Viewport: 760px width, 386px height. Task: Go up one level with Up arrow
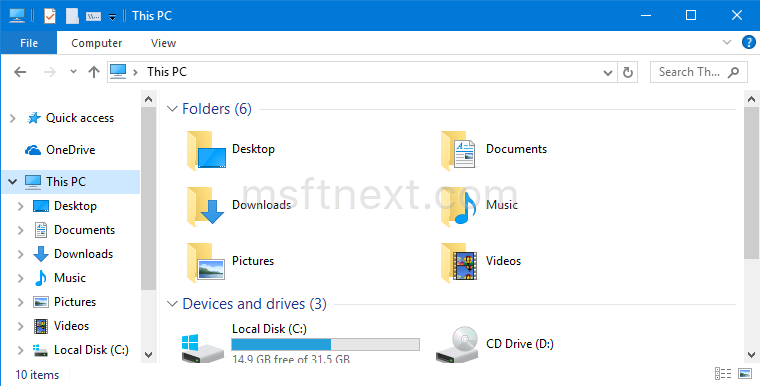coord(94,72)
